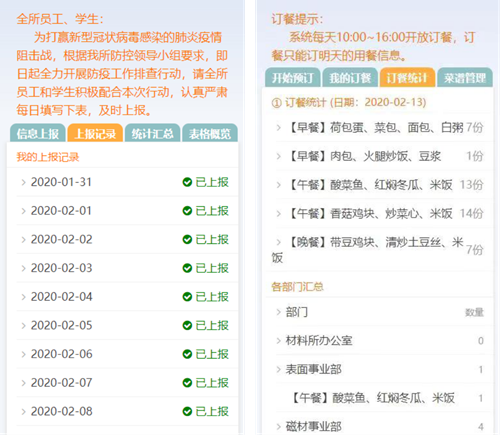Switch to the 信息上报 tab
Screen dimensions: 500x435
[38, 133]
